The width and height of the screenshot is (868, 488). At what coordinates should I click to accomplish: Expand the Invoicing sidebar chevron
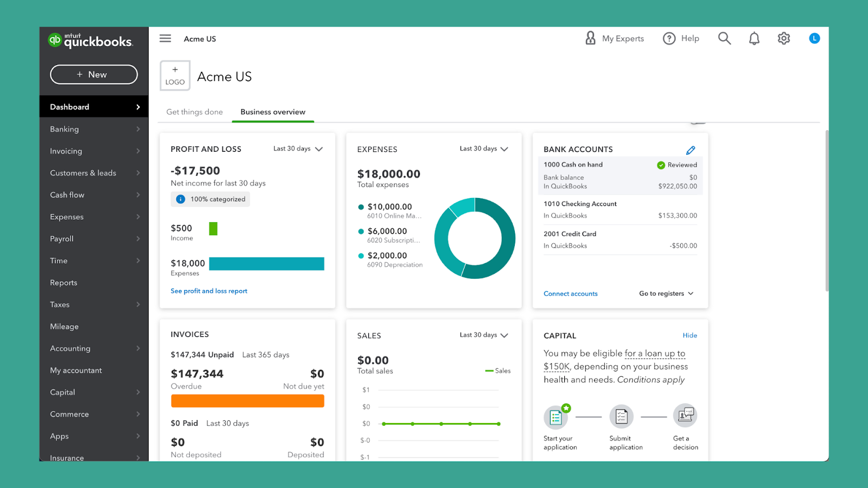coord(138,151)
